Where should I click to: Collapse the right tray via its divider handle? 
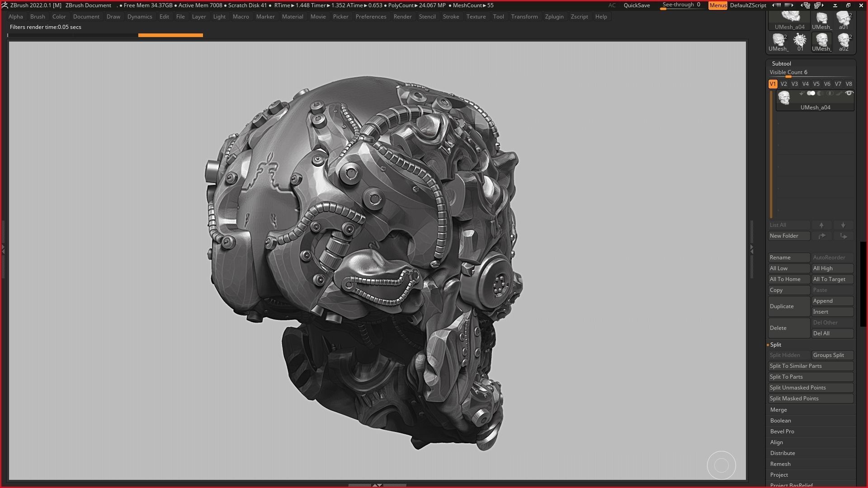click(751, 249)
